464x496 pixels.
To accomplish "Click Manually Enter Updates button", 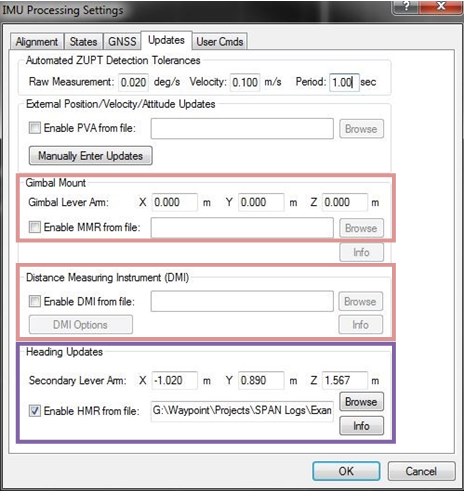I will (91, 156).
